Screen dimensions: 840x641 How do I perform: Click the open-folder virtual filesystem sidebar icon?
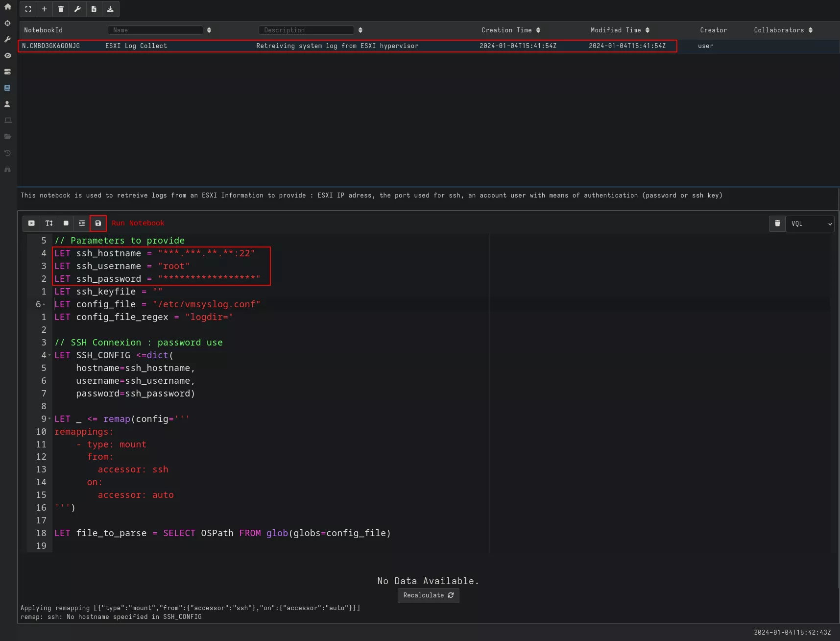point(7,136)
